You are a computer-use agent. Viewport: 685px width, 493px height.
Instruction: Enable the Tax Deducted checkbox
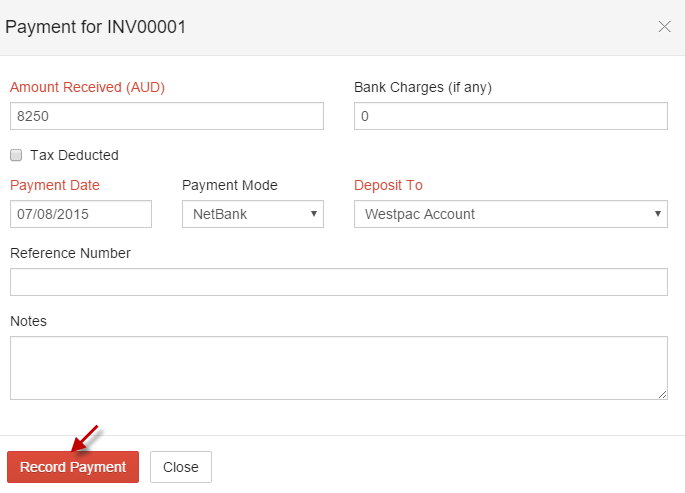(x=16, y=155)
